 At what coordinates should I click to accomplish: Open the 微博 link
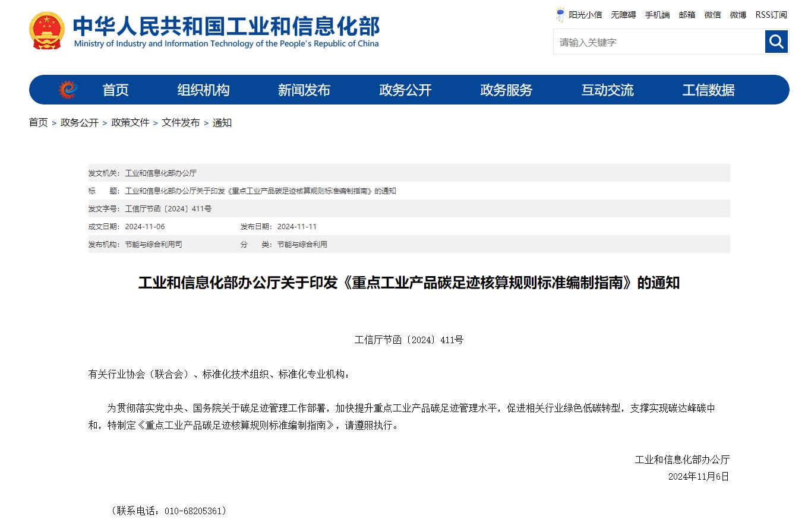(738, 15)
